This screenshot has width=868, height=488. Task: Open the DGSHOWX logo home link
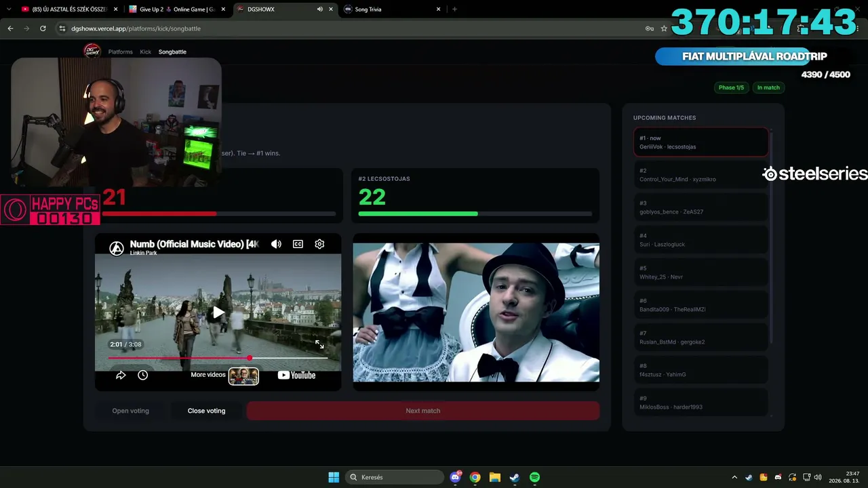pyautogui.click(x=92, y=52)
